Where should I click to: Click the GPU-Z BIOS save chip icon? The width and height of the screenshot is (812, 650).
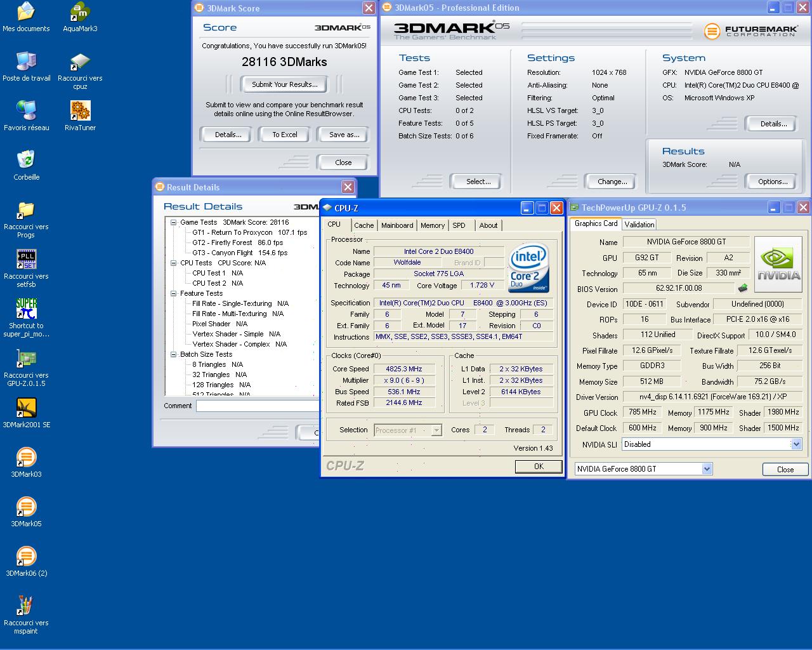[743, 288]
